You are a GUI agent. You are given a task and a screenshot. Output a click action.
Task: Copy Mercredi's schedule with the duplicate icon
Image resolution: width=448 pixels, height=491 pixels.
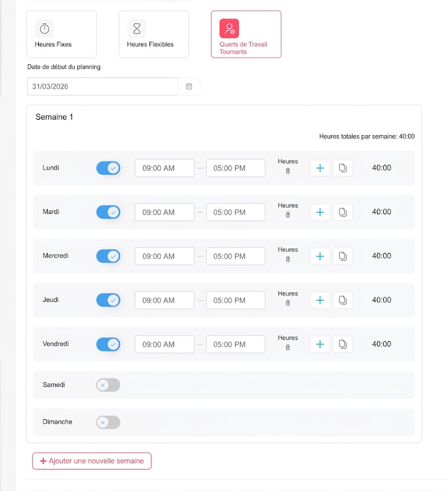(343, 256)
